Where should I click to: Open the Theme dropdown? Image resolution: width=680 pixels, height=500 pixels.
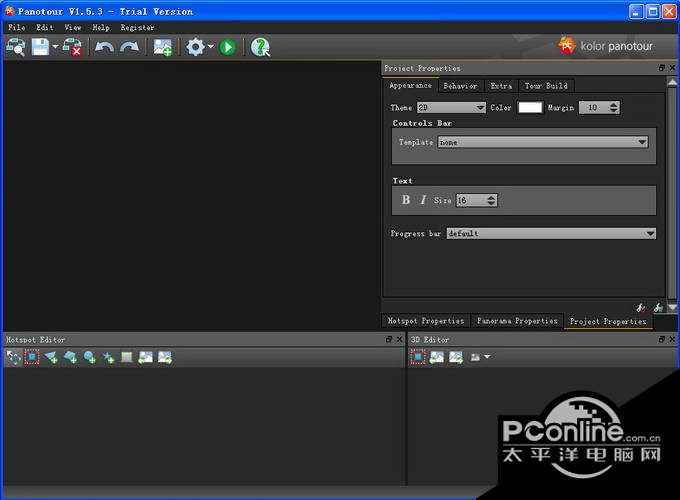point(451,107)
